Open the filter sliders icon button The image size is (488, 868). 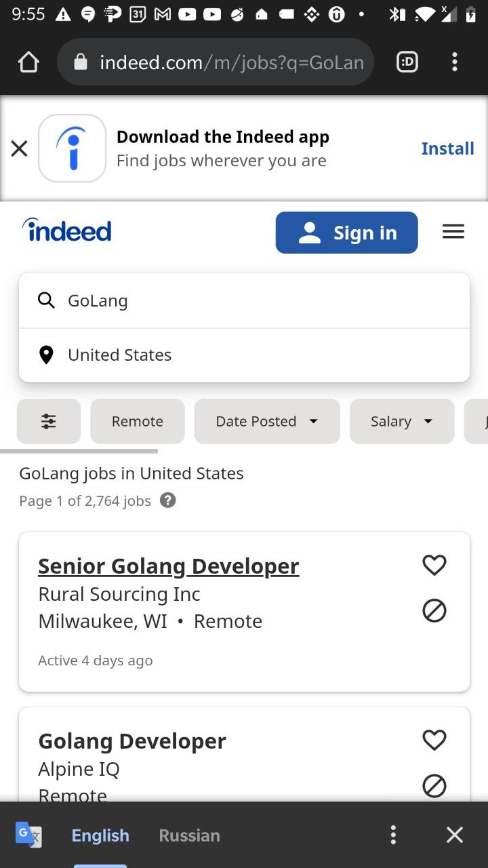click(x=49, y=421)
